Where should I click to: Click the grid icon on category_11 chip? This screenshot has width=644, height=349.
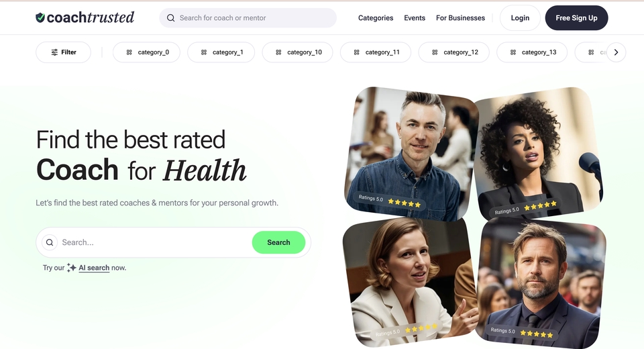[x=356, y=52]
